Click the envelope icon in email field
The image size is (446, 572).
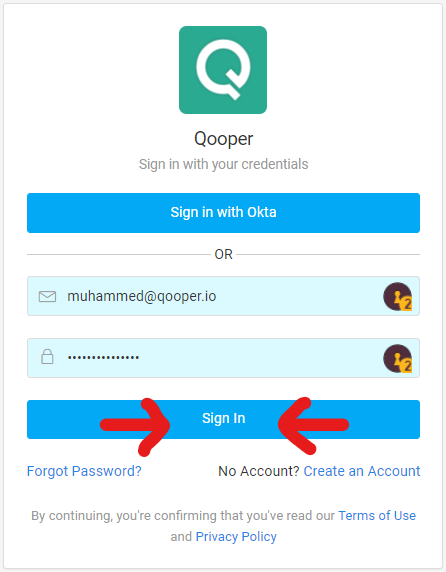tap(47, 297)
